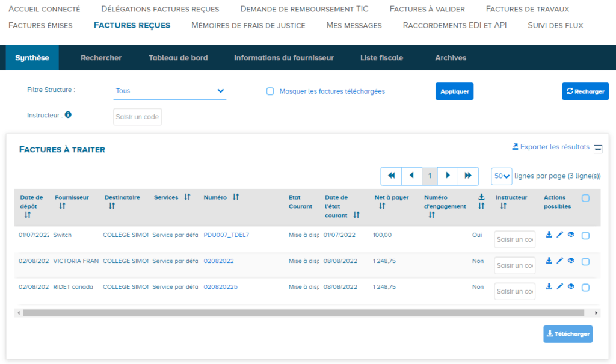This screenshot has width=616, height=364.
Task: Sort table by Fournisseur column arrows
Action: pos(63,206)
